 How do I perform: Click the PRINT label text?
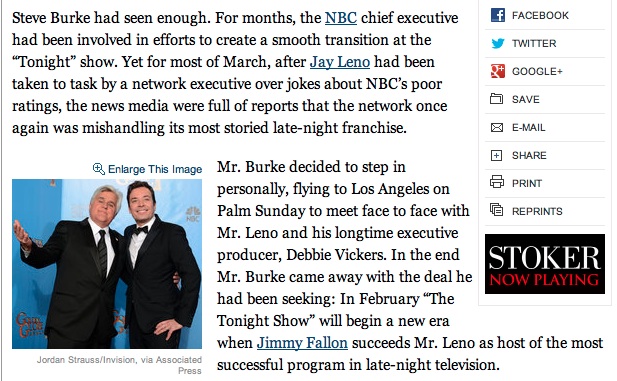(x=527, y=184)
